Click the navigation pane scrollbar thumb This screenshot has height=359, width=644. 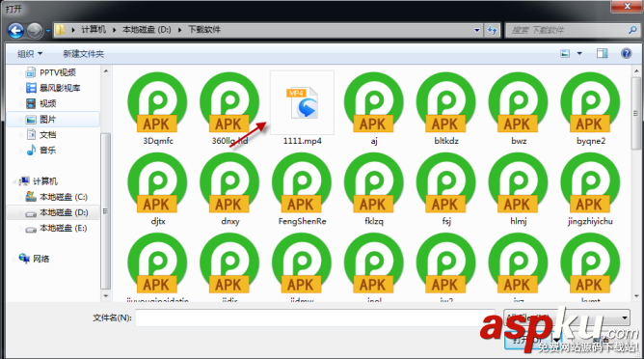pyautogui.click(x=105, y=211)
